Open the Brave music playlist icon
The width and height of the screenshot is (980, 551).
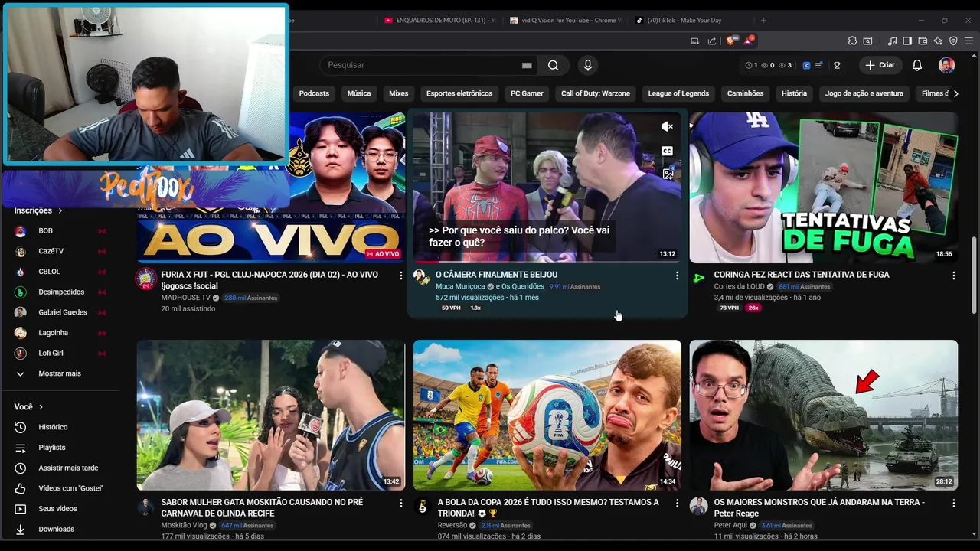(x=892, y=41)
